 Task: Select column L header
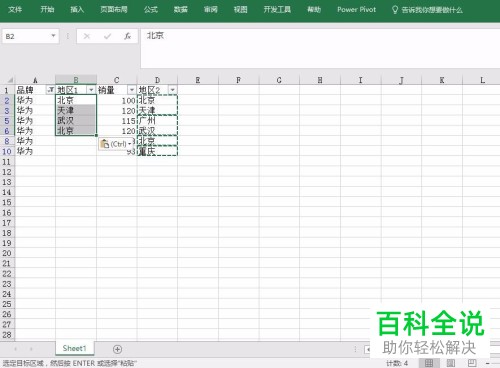pyautogui.click(x=482, y=80)
